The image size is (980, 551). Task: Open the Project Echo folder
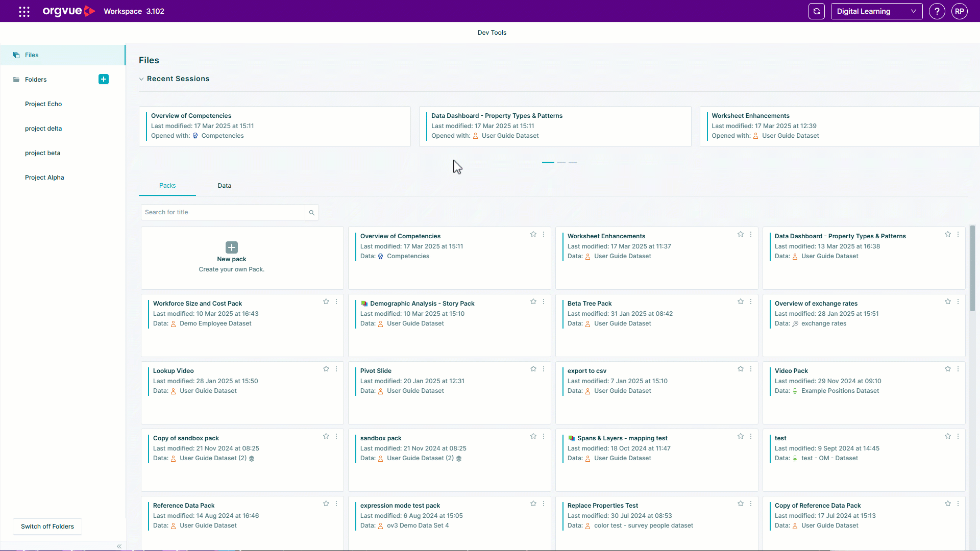[43, 104]
